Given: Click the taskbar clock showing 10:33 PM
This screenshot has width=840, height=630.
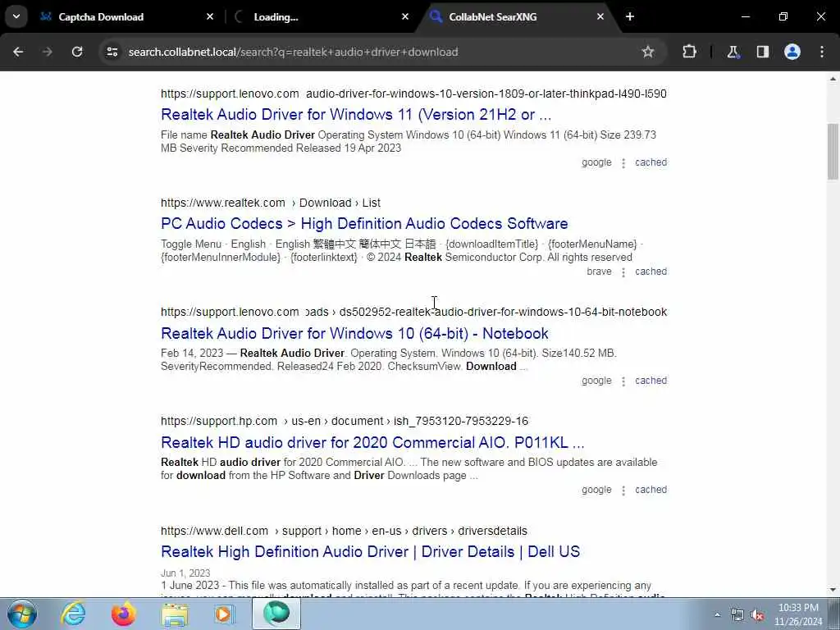Looking at the screenshot, I should pos(798,614).
